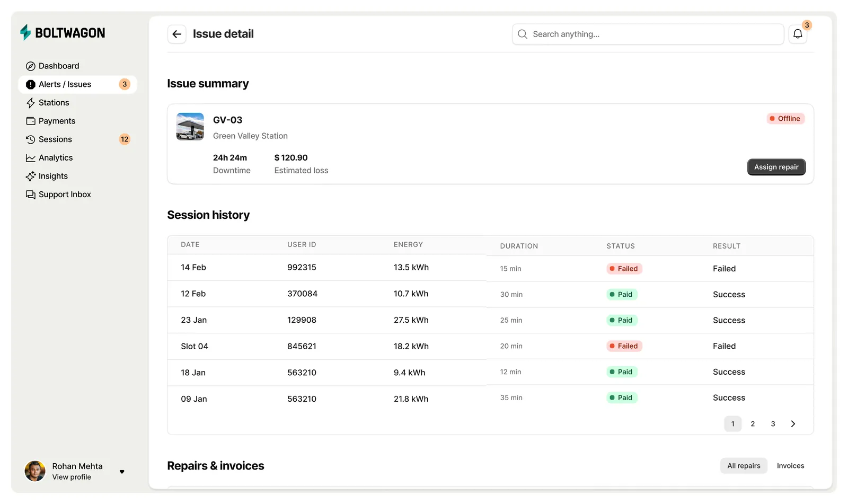The image size is (848, 504).
Task: Click the Payments card icon
Action: pos(31,121)
